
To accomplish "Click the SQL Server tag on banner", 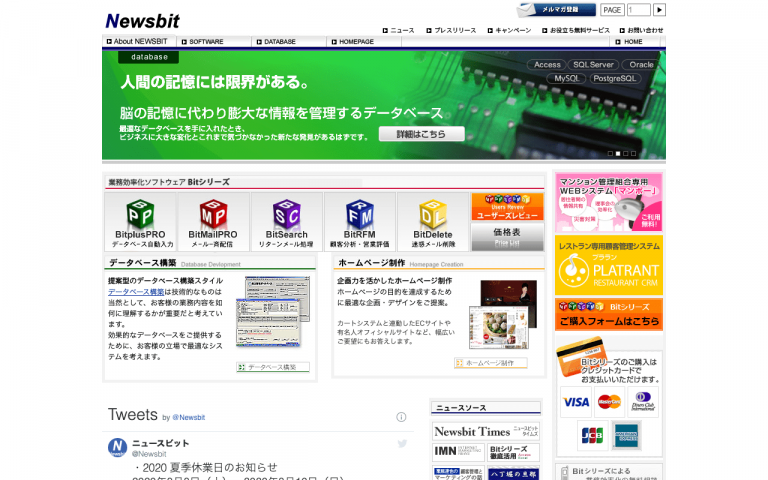I will click(x=593, y=65).
